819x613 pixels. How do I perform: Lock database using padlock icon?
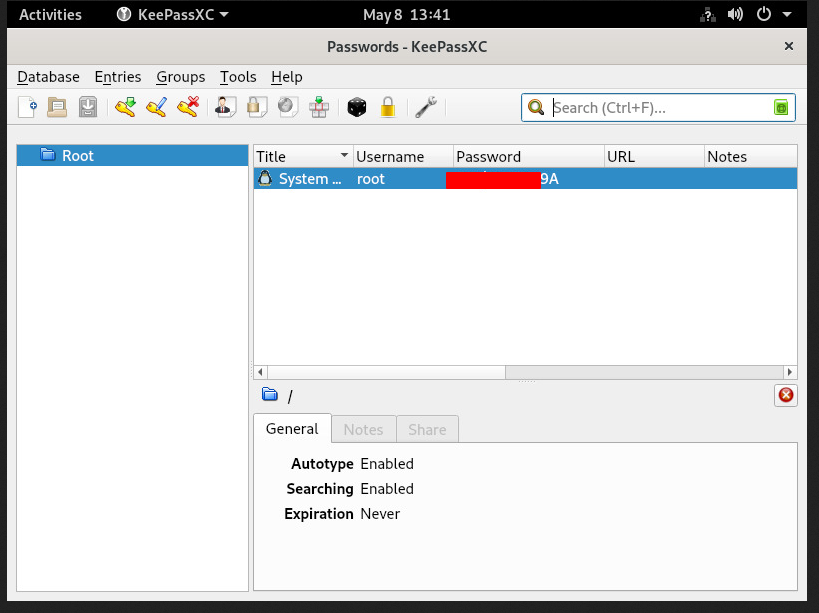tap(388, 108)
